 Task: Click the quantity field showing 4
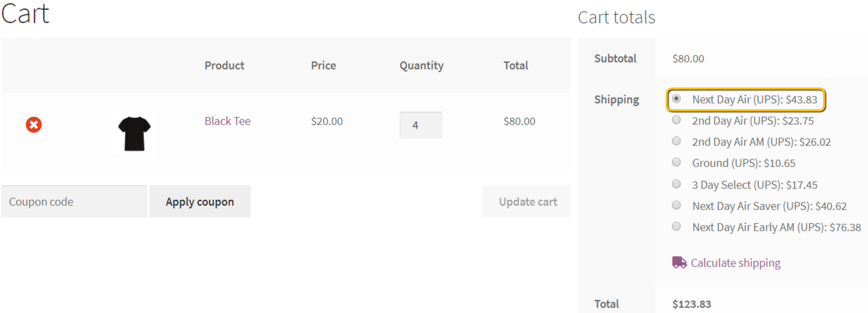(421, 124)
